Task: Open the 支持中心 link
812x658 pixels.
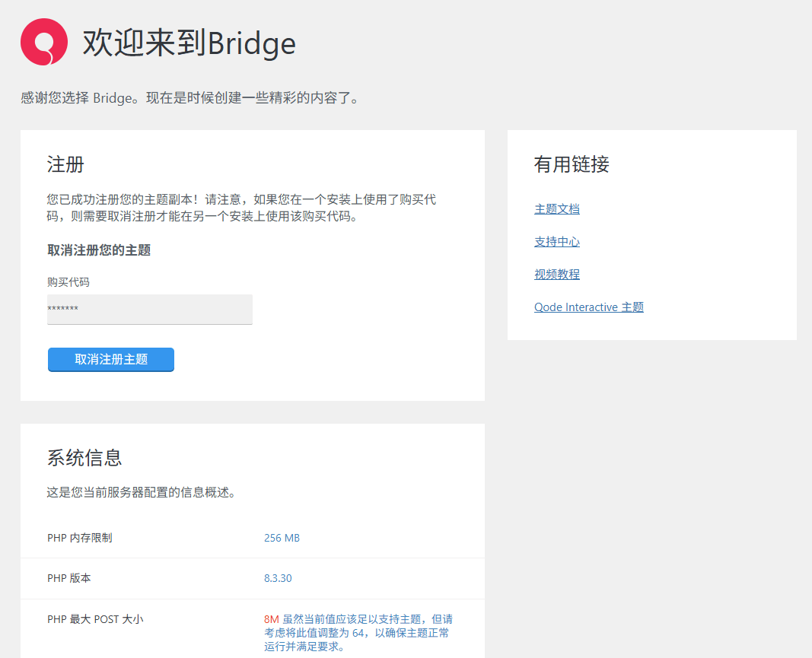Action: (x=557, y=242)
